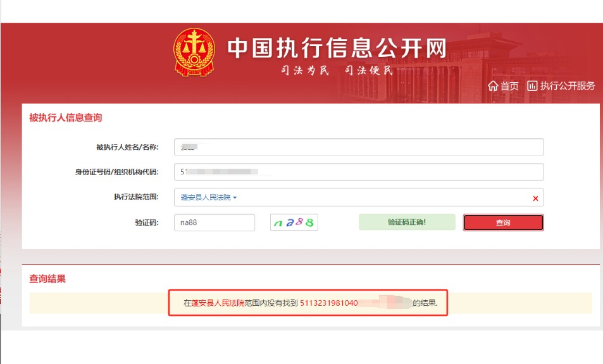Open the 执行公开服务 navigation item

pyautogui.click(x=568, y=86)
